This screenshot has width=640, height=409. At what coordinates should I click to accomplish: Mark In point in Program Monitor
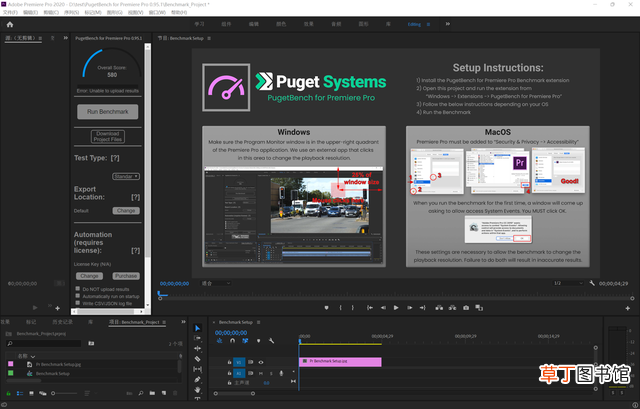point(340,308)
